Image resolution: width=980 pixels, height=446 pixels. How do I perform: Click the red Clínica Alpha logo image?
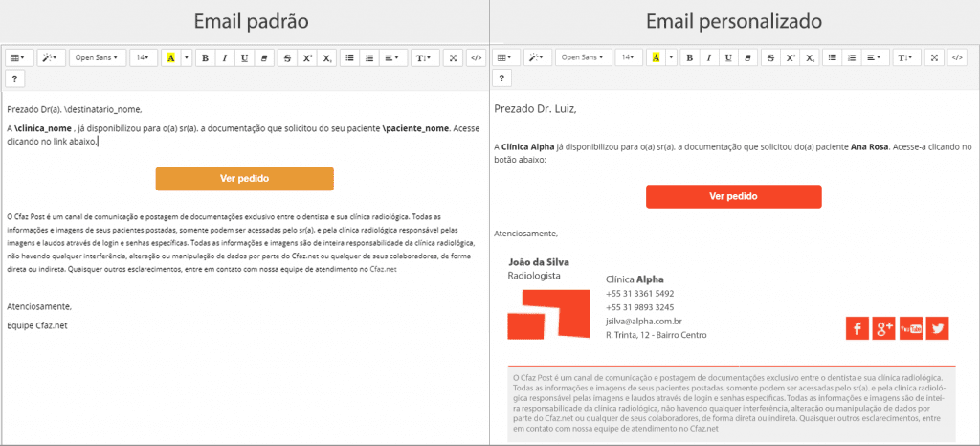tap(548, 314)
